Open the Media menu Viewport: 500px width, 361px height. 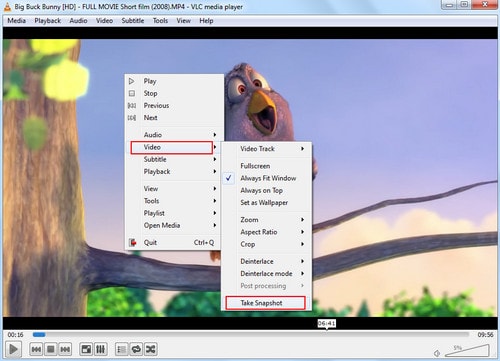(17, 21)
